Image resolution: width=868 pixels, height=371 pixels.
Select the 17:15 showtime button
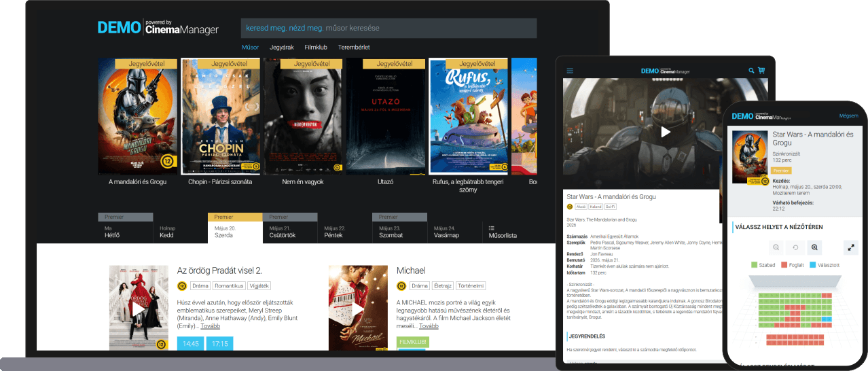(x=219, y=344)
